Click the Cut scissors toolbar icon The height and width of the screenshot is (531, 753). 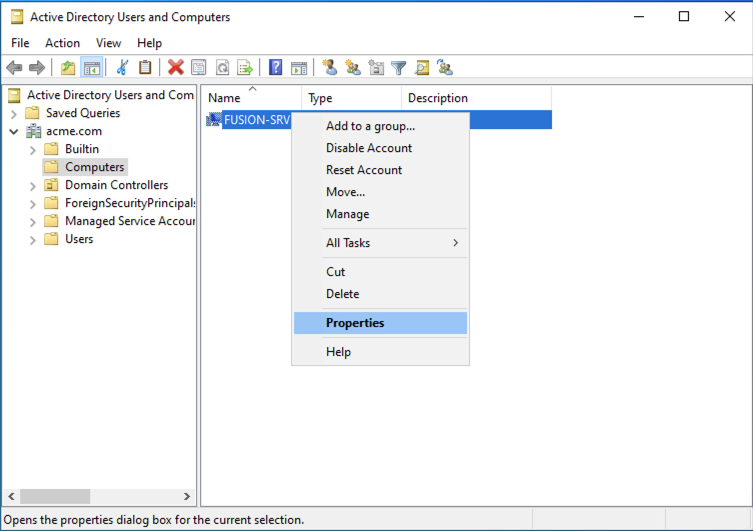tap(122, 68)
